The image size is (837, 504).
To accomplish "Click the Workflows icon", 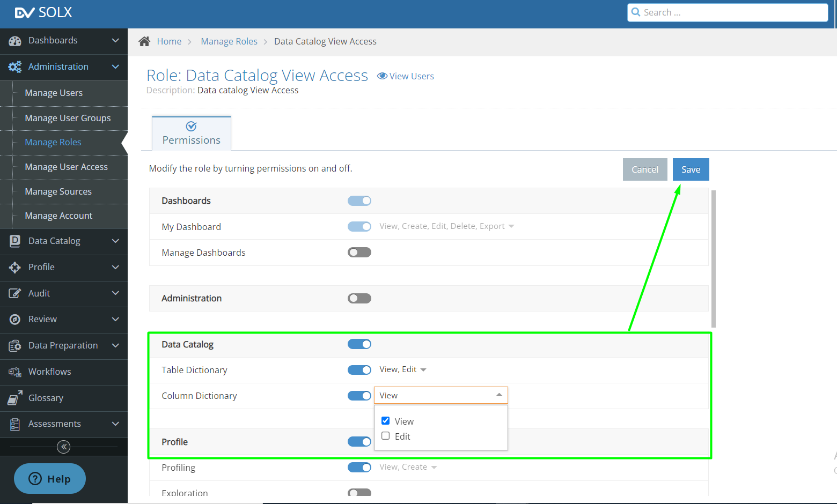I will 15,372.
